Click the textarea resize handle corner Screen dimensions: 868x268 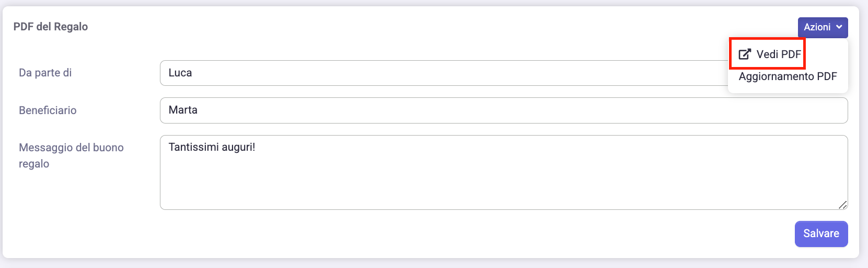point(842,205)
